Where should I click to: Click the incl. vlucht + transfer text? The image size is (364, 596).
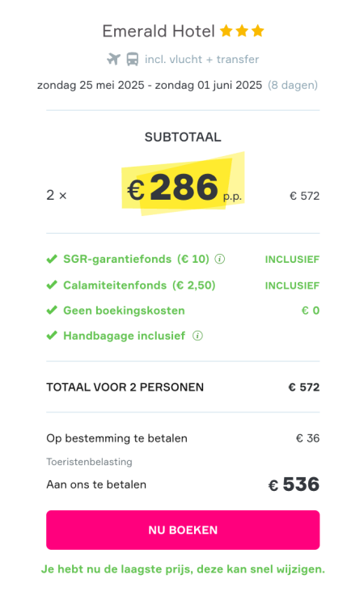pos(202,59)
